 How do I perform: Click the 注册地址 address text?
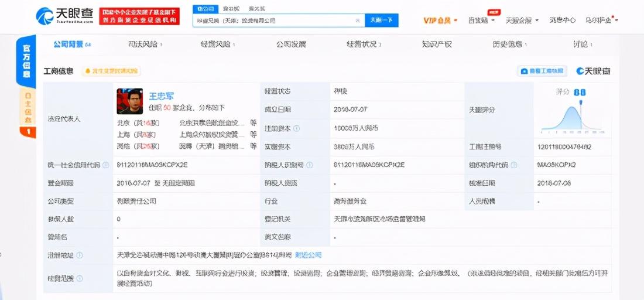coord(204,255)
